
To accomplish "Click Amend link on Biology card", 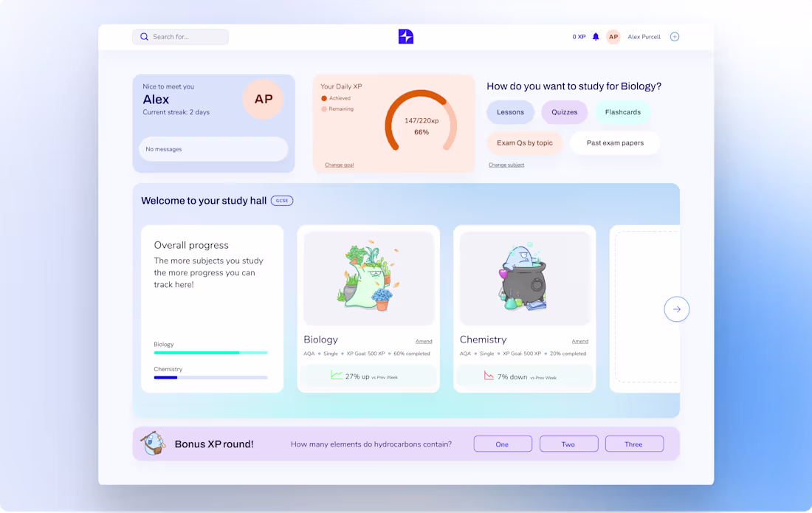I will (424, 341).
